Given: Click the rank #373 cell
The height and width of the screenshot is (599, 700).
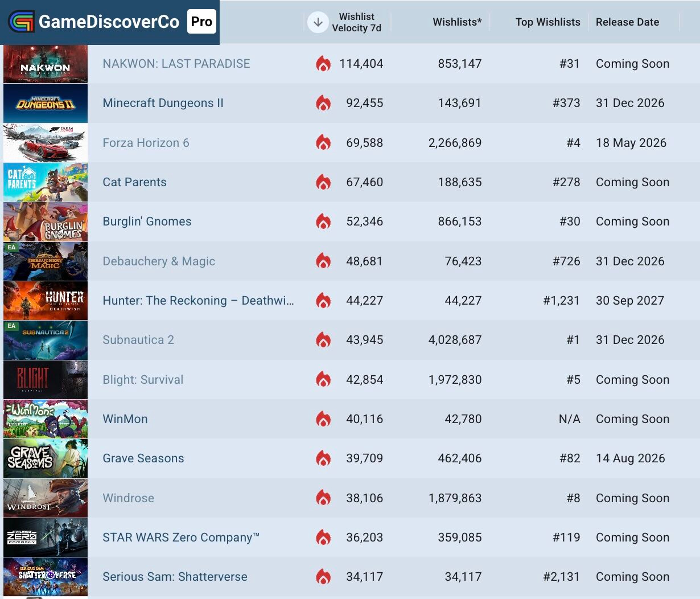Looking at the screenshot, I should pyautogui.click(x=566, y=103).
